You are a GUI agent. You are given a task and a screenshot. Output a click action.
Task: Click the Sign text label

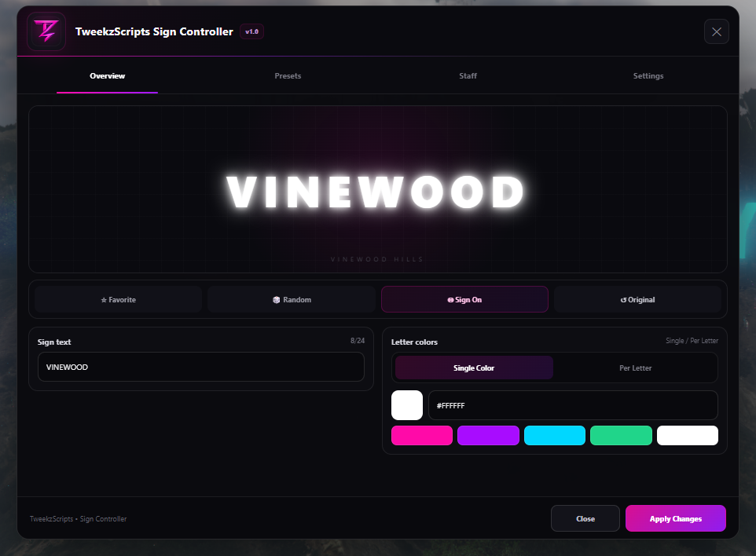click(x=54, y=342)
